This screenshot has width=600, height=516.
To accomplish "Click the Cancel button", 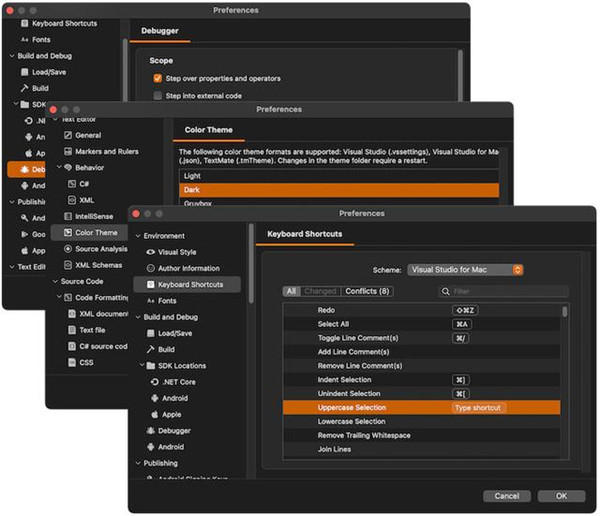I will 507,495.
